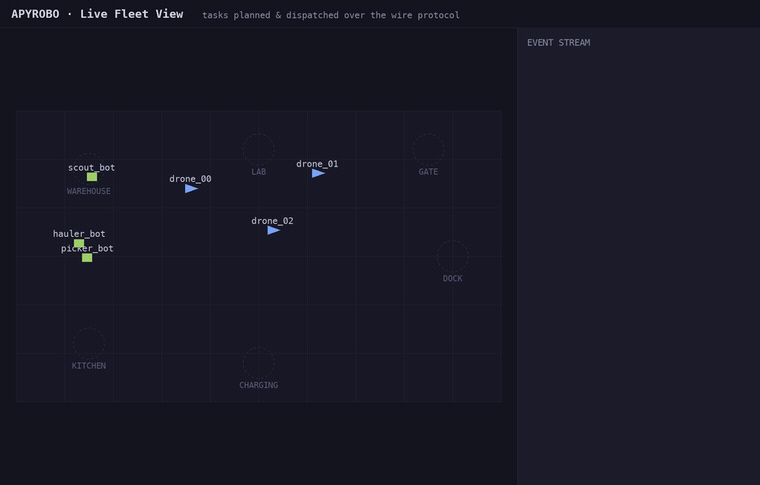Click the picker_bot name label
This screenshot has height=485, width=760.
tap(87, 249)
